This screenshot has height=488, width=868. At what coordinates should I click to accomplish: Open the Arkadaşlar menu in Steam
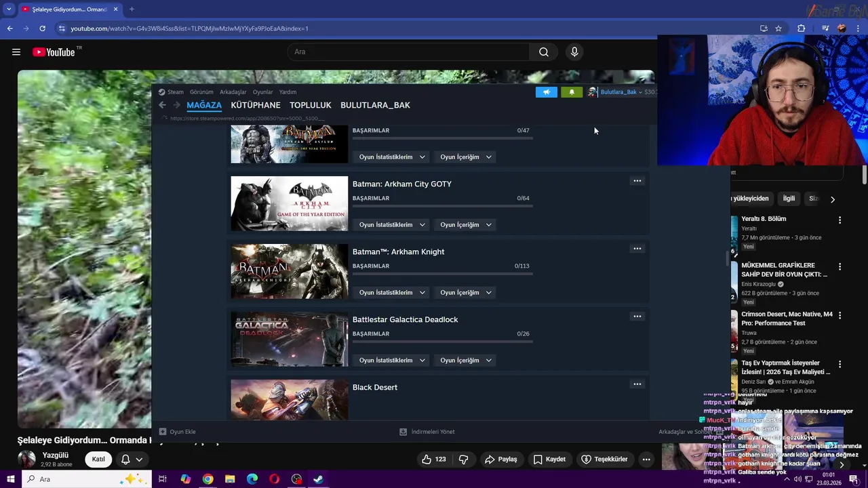233,92
